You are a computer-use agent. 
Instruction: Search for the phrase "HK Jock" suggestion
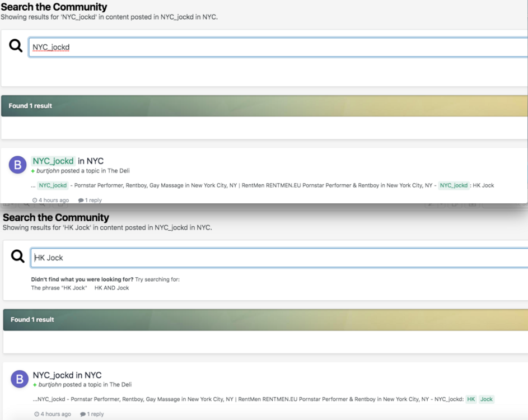click(59, 288)
